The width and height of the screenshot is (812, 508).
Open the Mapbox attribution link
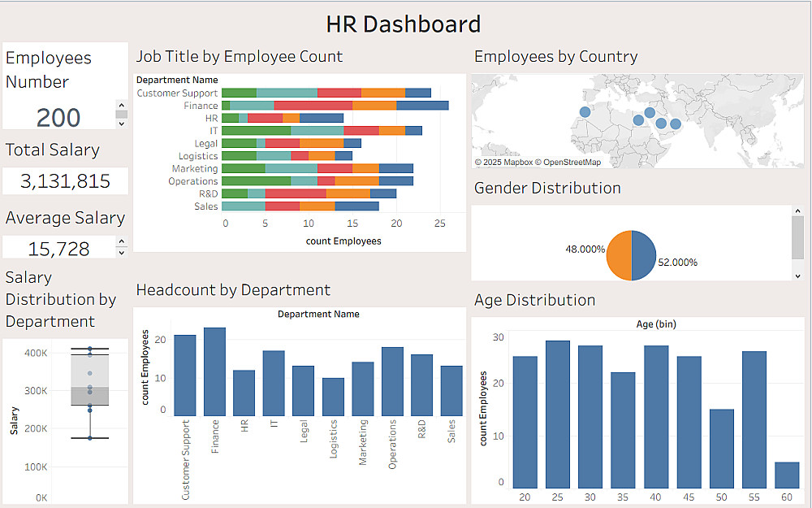pyautogui.click(x=504, y=163)
